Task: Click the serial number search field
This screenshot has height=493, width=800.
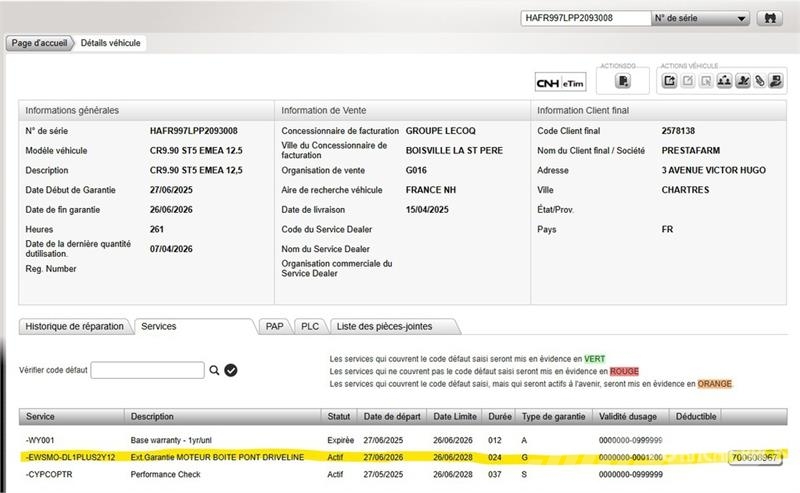Action: pos(586,18)
